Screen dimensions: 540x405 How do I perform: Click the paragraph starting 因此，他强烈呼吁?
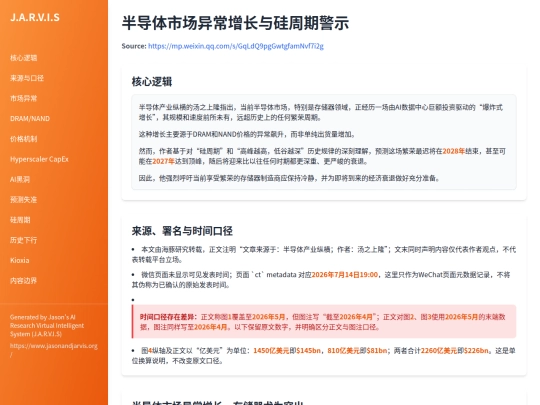click(x=289, y=178)
